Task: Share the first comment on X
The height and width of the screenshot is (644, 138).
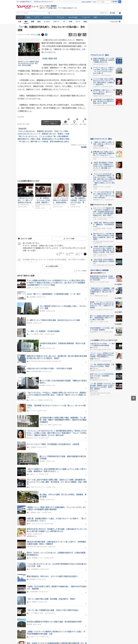Action: [x=85, y=254]
